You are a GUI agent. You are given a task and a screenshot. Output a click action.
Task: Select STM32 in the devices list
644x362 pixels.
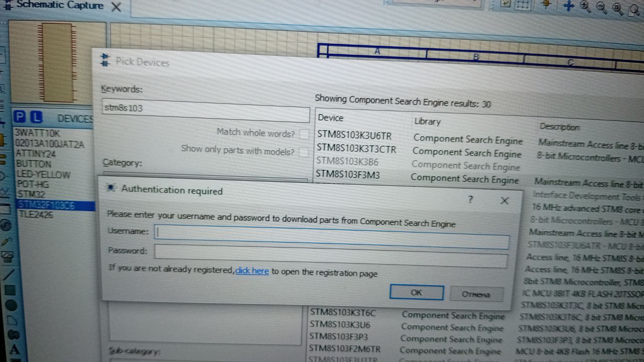(31, 195)
